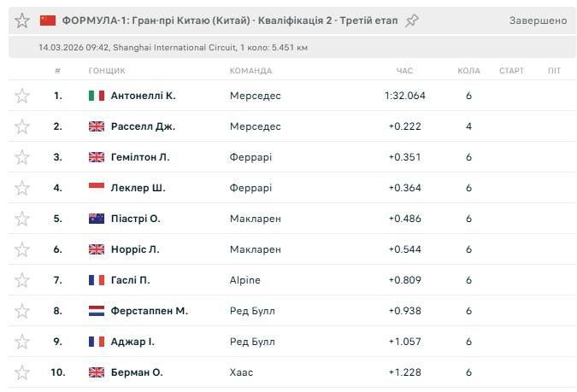This screenshot has width=577, height=392.
Task: Sort by the ЧАС column header
Action: pyautogui.click(x=404, y=71)
